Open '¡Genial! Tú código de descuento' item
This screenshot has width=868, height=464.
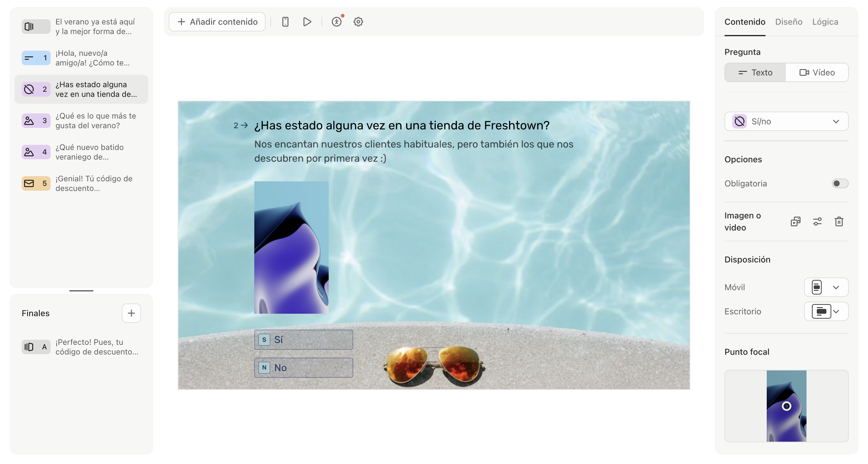[x=82, y=183]
